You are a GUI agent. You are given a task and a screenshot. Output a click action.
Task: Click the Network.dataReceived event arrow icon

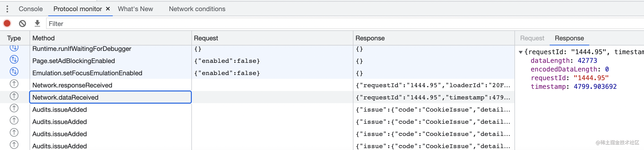pyautogui.click(x=14, y=96)
